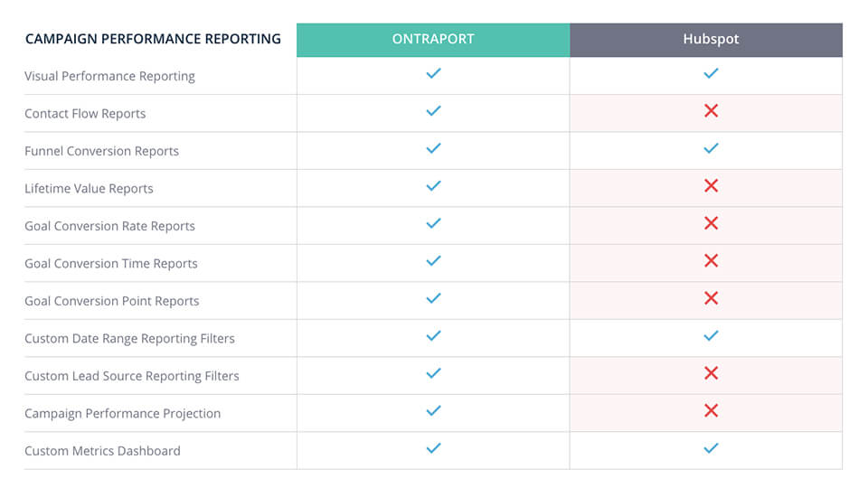Click the Visual Performance Reporting label
The image size is (868, 488).
pyautogui.click(x=109, y=76)
